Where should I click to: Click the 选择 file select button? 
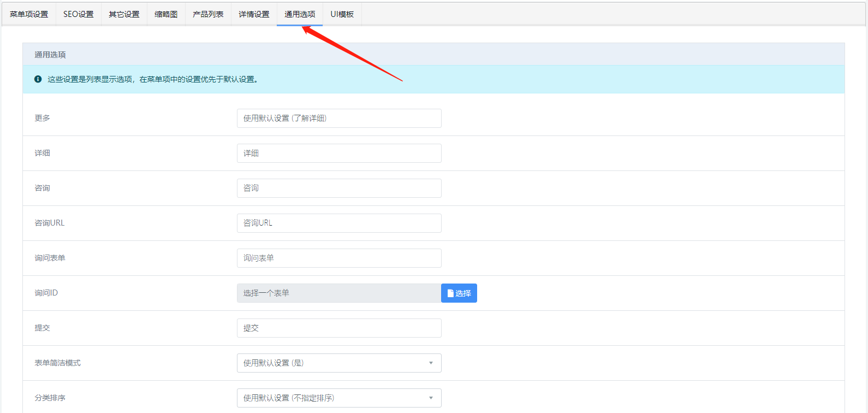(459, 293)
